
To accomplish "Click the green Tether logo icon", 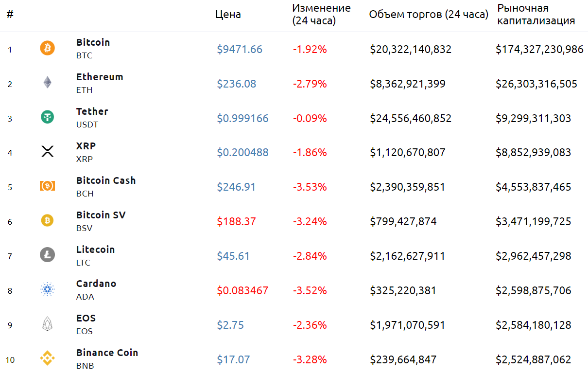I will [47, 117].
